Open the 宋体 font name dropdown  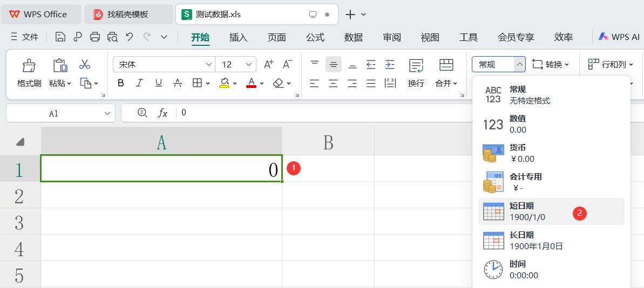pyautogui.click(x=209, y=64)
